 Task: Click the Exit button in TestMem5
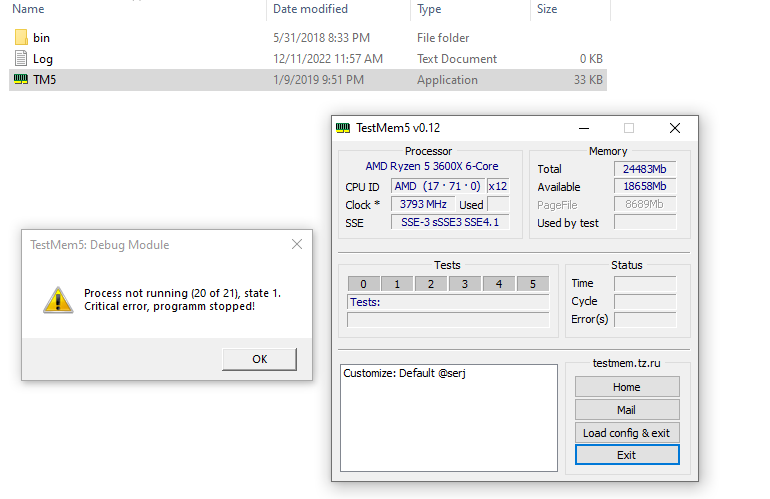click(x=627, y=455)
